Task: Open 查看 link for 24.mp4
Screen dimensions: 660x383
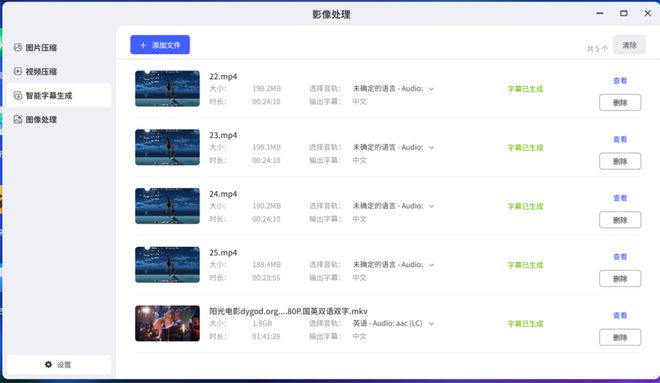Action: pos(620,198)
